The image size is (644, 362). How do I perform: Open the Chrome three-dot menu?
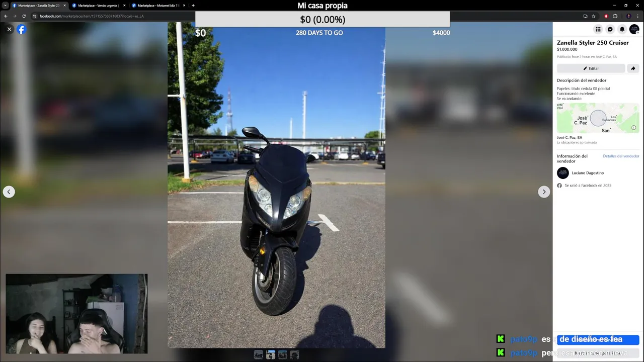point(638,16)
